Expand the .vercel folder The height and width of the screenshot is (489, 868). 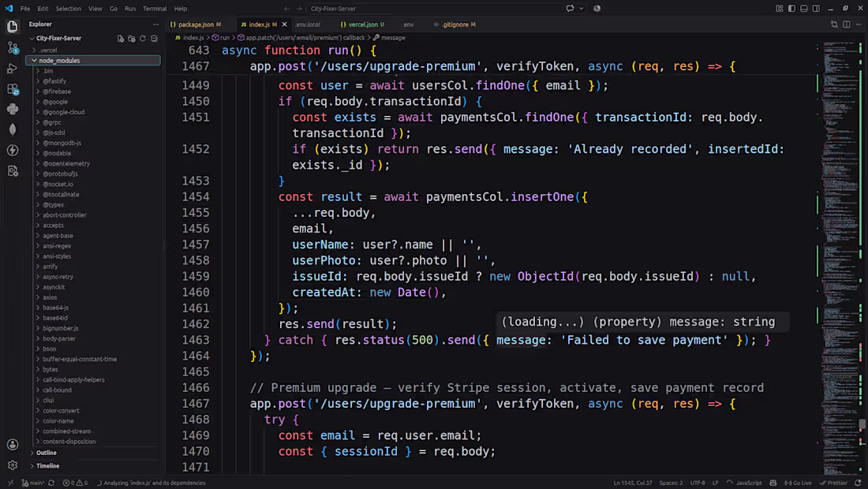click(48, 50)
